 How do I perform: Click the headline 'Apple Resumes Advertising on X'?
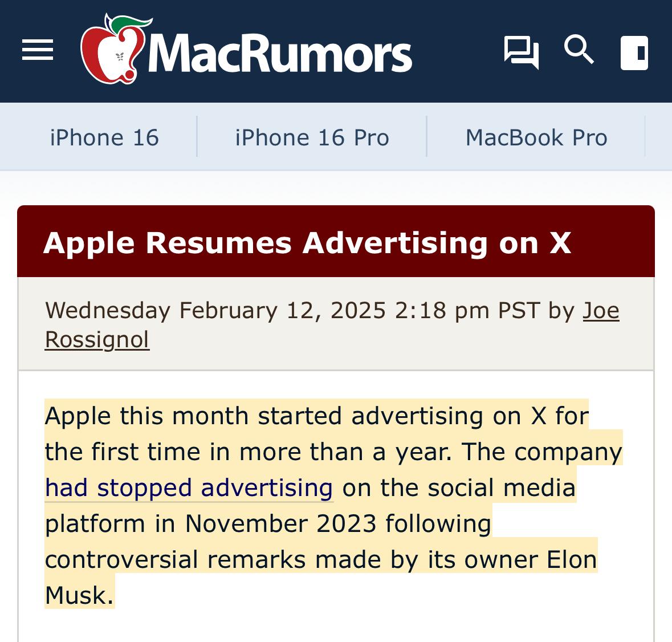click(x=307, y=242)
